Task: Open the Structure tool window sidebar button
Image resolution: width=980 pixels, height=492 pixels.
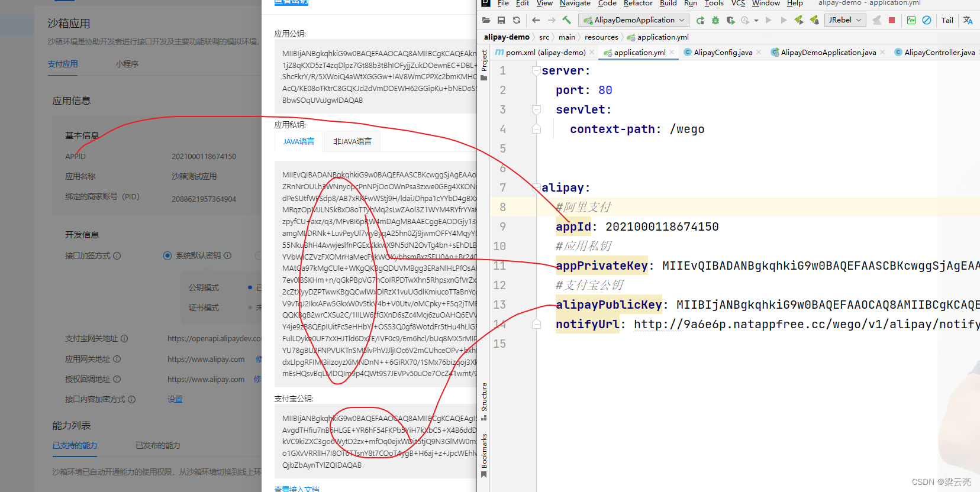Action: [484, 402]
